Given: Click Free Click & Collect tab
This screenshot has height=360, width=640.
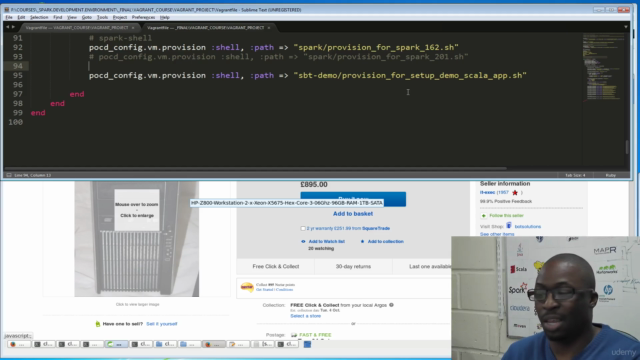Looking at the screenshot, I should pyautogui.click(x=276, y=267).
